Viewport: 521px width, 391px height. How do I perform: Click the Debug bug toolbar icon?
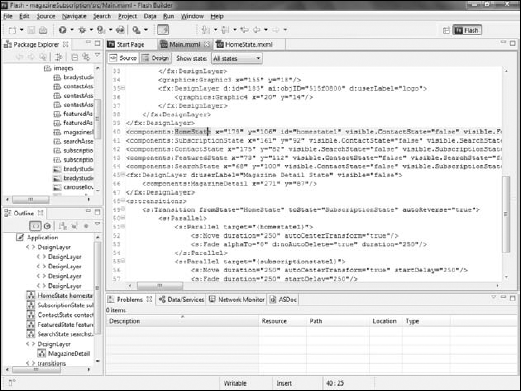point(82,30)
